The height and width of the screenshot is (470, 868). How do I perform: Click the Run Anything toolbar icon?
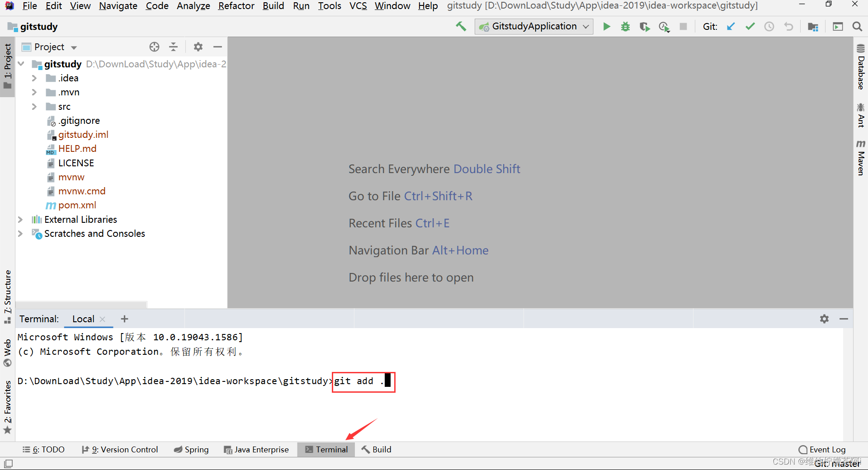pos(838,27)
